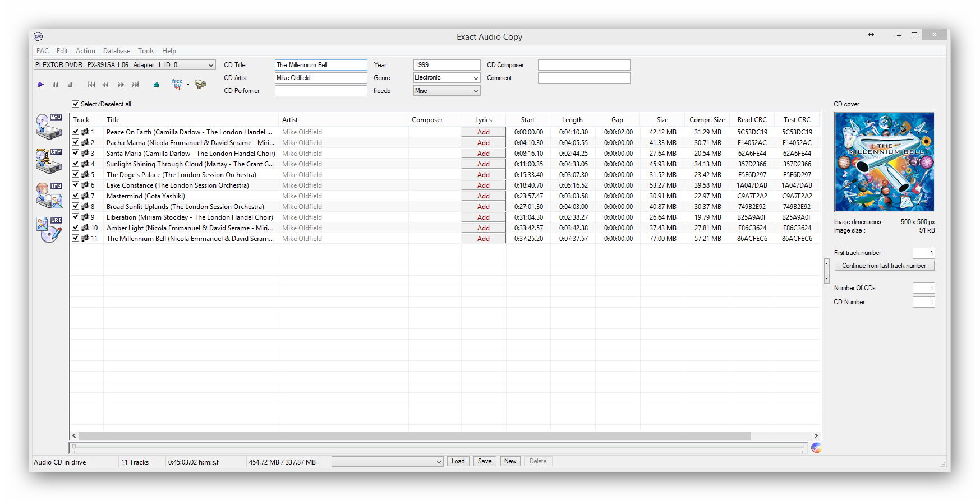Click the WAV extract icon in sidebar
Image resolution: width=980 pixels, height=501 pixels.
[x=49, y=127]
